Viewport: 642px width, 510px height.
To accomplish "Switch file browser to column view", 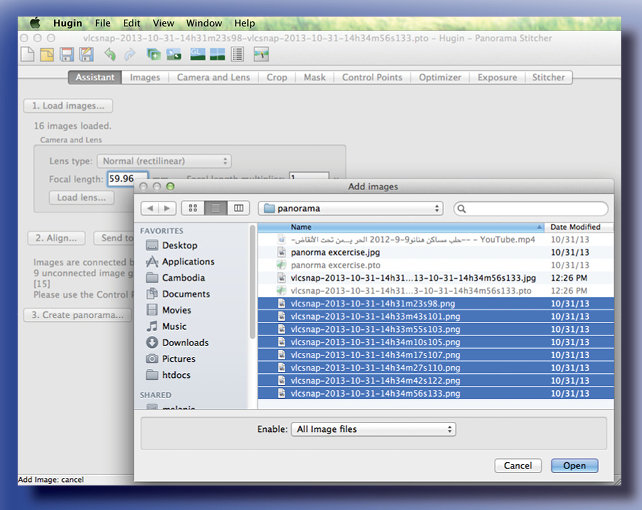I will click(239, 208).
